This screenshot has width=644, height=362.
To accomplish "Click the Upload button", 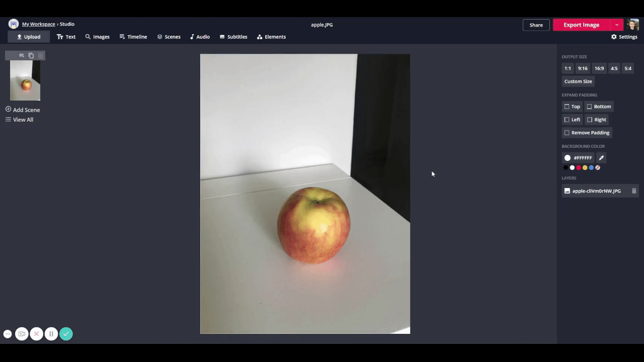I will [x=29, y=37].
